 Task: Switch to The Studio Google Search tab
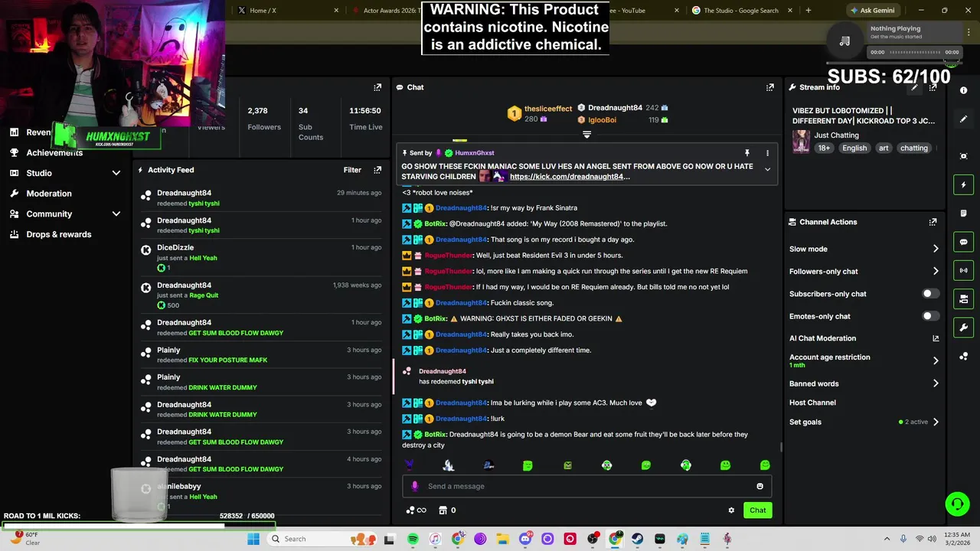pyautogui.click(x=741, y=11)
